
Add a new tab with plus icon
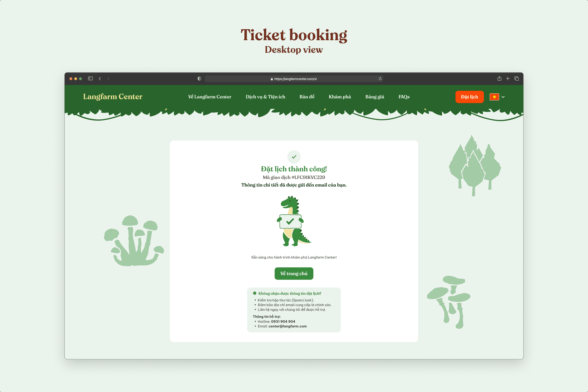(508, 79)
